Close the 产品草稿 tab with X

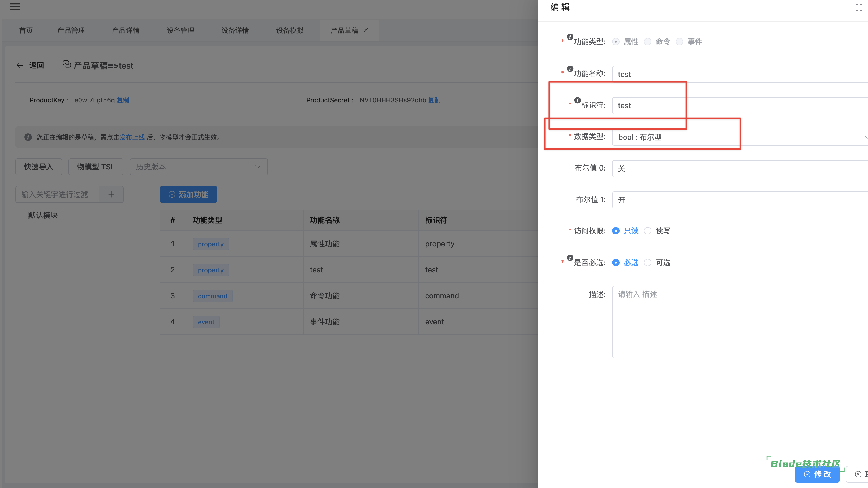click(366, 30)
